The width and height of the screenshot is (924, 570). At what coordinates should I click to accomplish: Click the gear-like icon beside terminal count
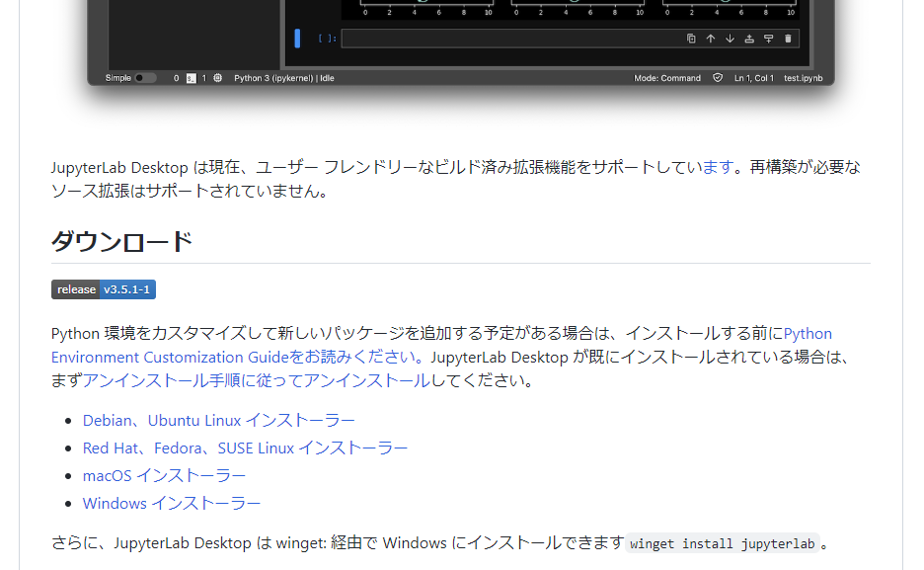217,78
